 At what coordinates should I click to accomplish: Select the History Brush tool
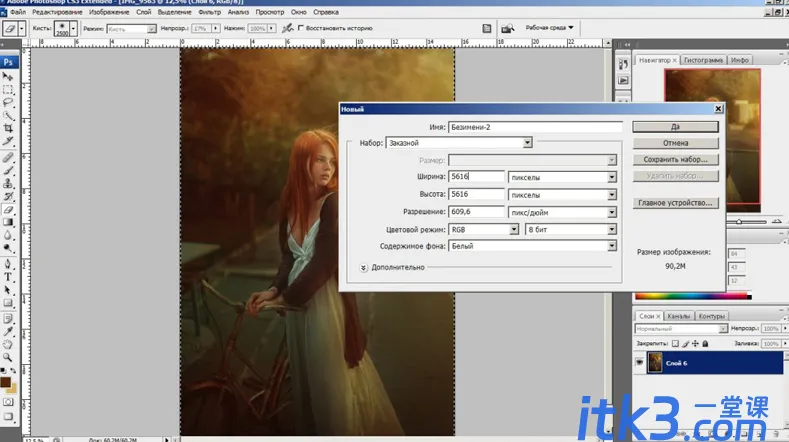8,197
